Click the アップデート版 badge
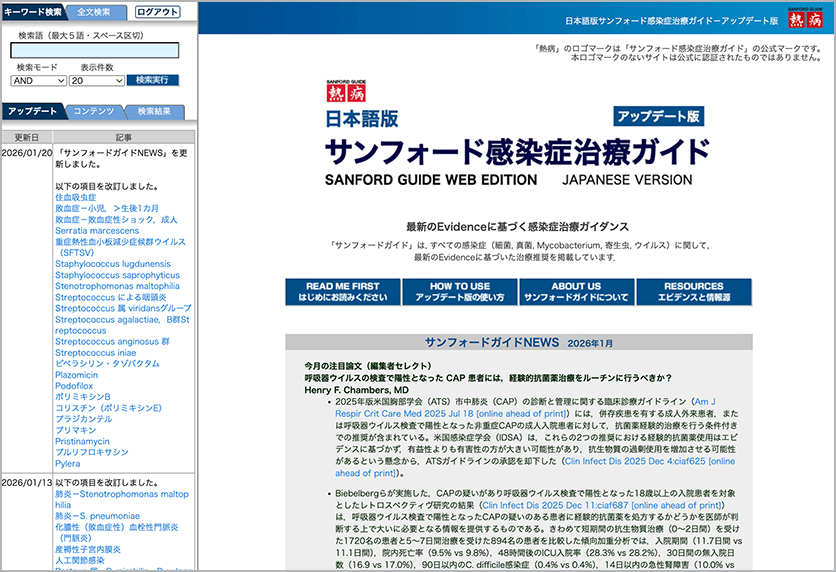Viewport: 836px width, 572px height. (x=658, y=116)
